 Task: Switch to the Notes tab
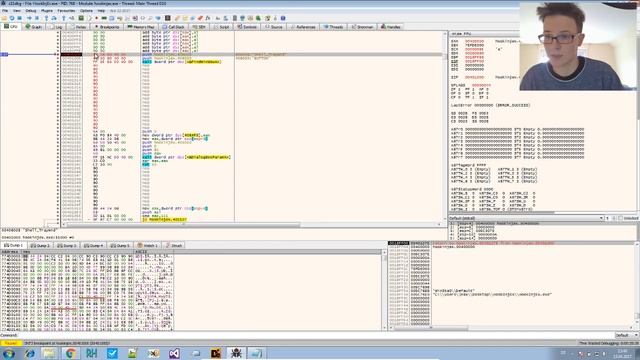[78, 27]
